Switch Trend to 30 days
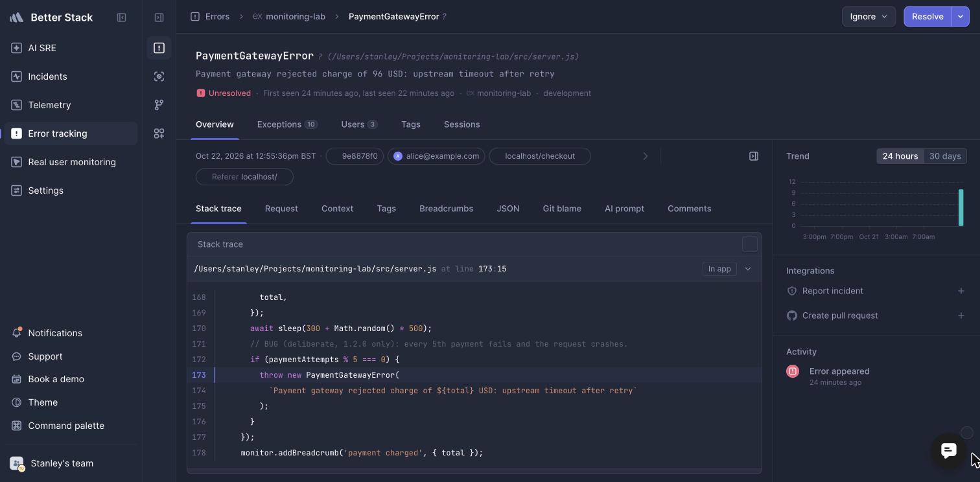 [945, 156]
